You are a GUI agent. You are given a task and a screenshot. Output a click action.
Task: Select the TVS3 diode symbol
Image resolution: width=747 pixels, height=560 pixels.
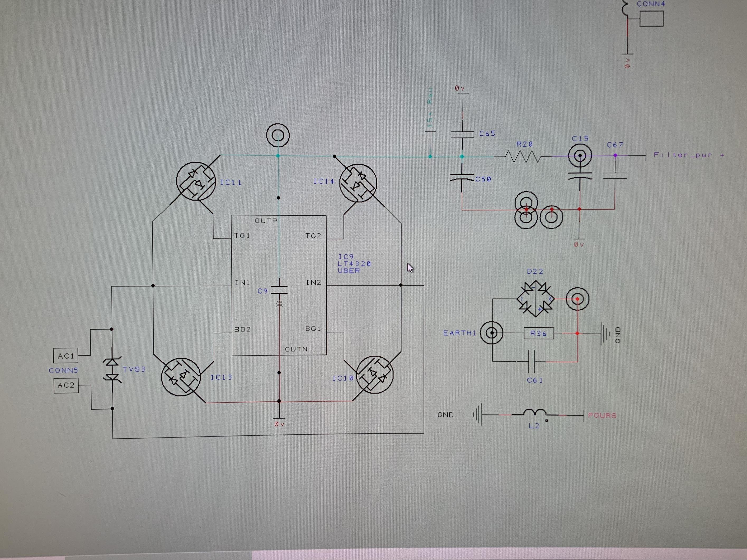(x=112, y=370)
